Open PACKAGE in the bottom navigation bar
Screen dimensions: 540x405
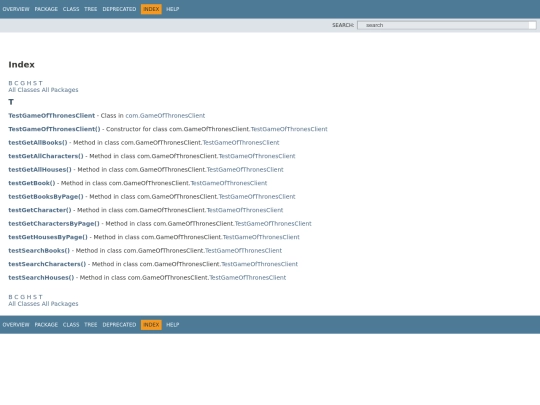click(x=46, y=325)
